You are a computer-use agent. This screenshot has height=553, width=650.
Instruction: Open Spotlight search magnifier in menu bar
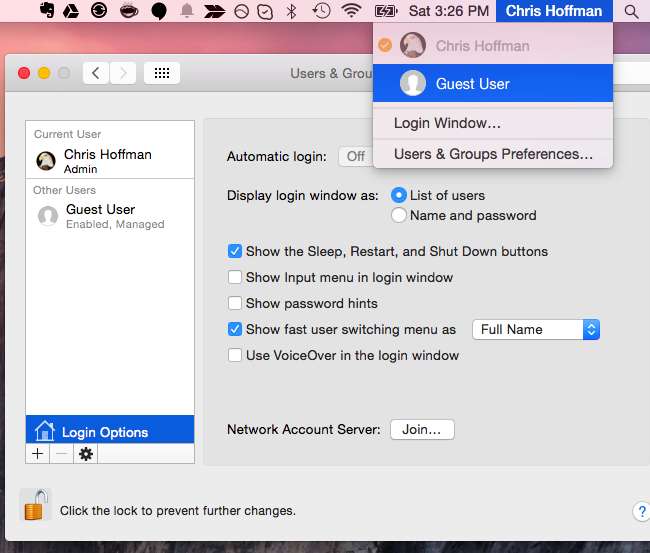630,11
